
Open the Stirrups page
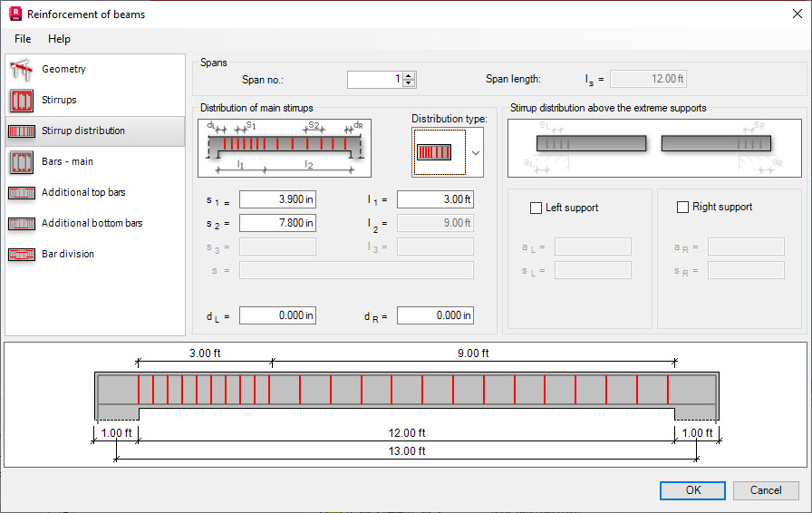tap(59, 100)
